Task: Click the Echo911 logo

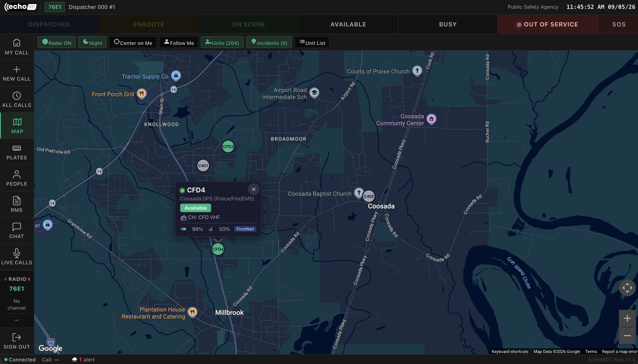Action: pos(20,7)
